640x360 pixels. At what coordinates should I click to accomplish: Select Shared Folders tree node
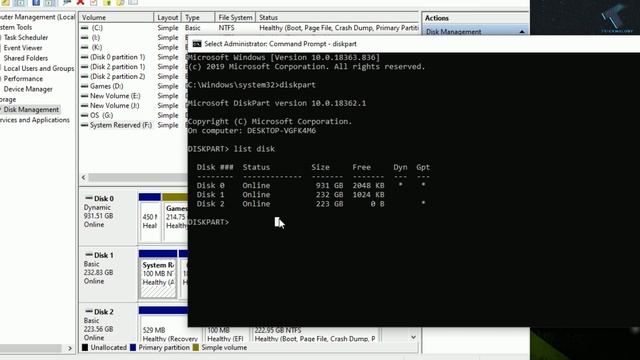(x=26, y=58)
